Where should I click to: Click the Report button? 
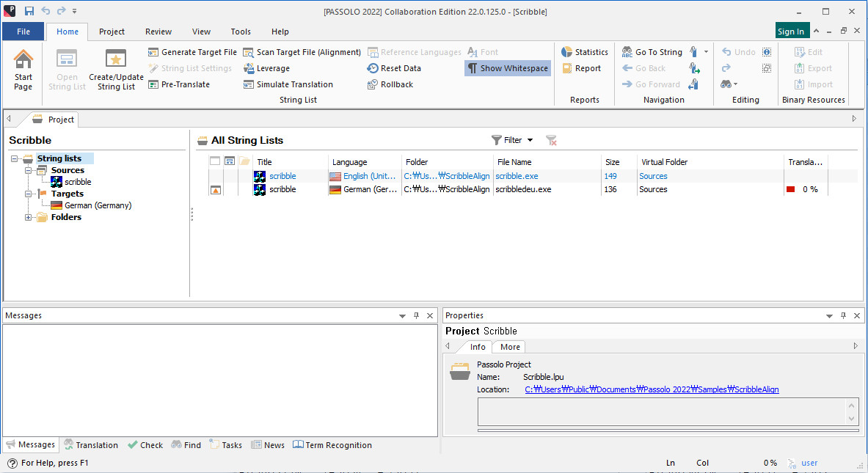(581, 68)
